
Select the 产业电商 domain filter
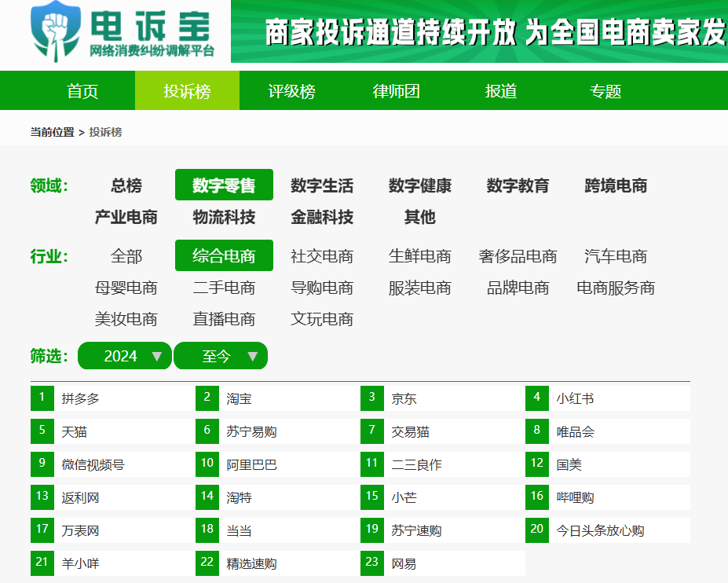point(126,217)
